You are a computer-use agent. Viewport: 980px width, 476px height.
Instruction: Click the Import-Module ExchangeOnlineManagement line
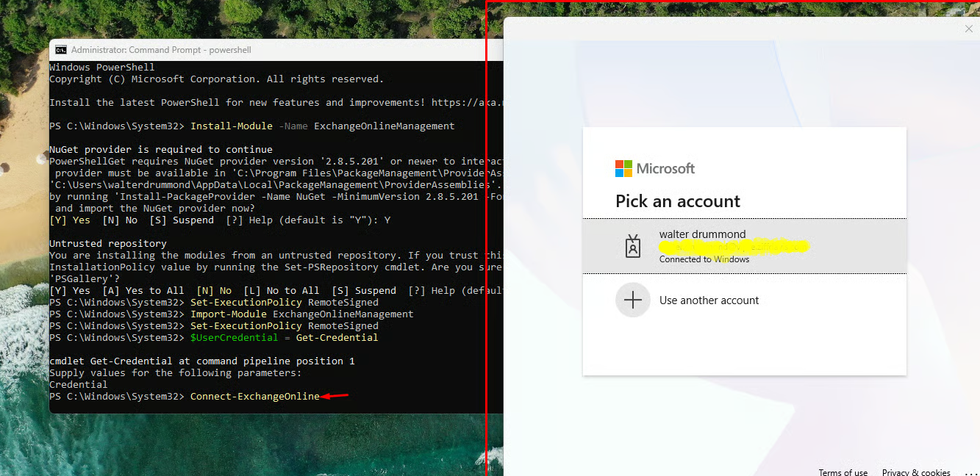pyautogui.click(x=301, y=314)
